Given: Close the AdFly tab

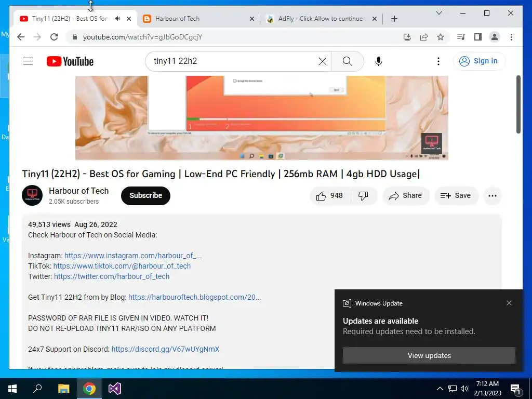Looking at the screenshot, I should pos(375,19).
